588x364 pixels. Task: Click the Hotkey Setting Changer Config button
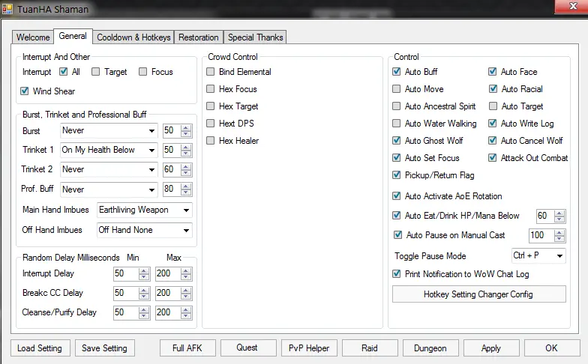(478, 294)
